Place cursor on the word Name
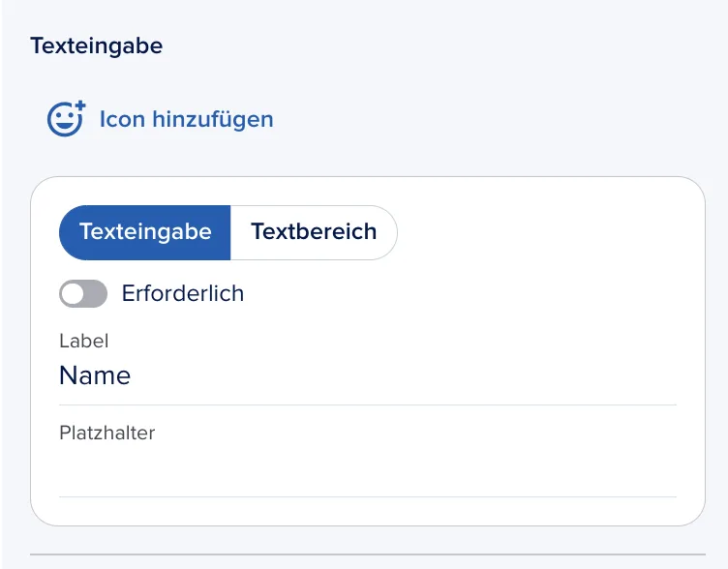The width and height of the screenshot is (728, 569). click(x=95, y=375)
